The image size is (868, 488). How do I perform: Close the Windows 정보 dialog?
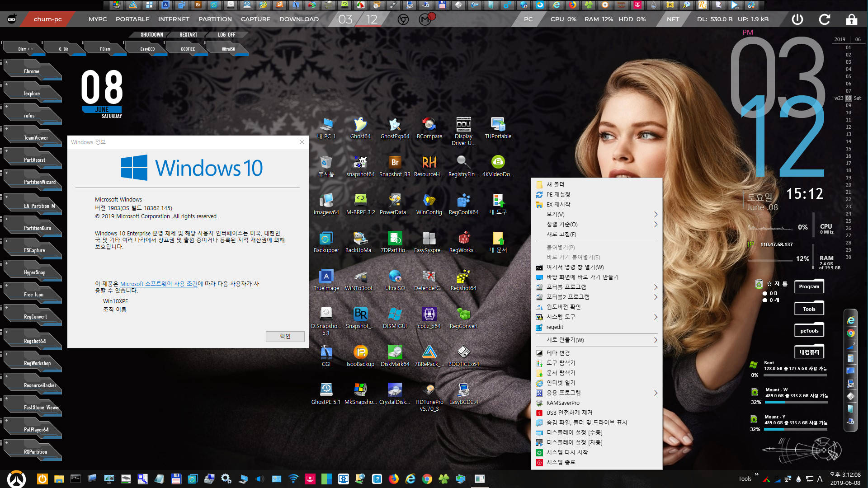(302, 142)
